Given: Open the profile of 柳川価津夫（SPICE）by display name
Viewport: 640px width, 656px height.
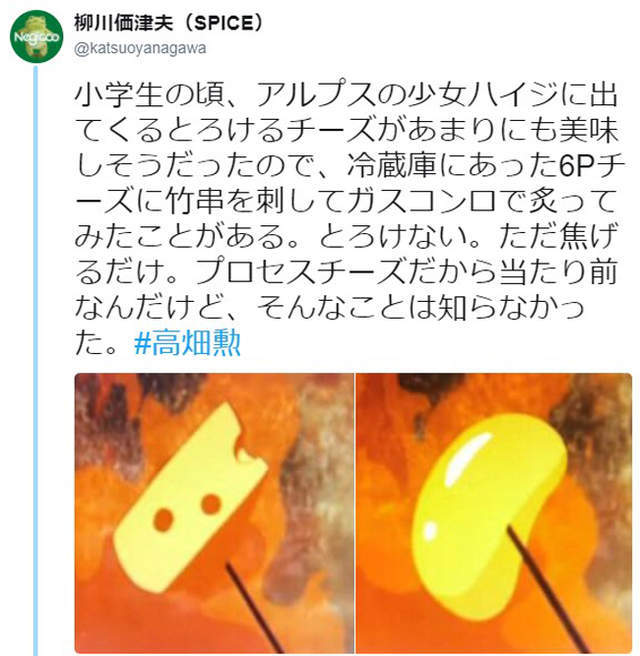Looking at the screenshot, I should click(x=169, y=23).
